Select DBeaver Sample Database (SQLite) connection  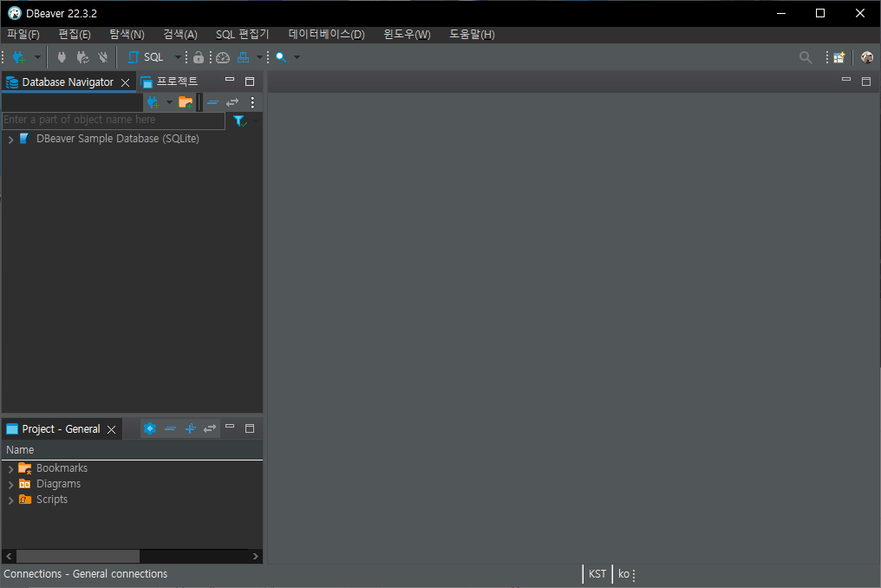click(117, 139)
